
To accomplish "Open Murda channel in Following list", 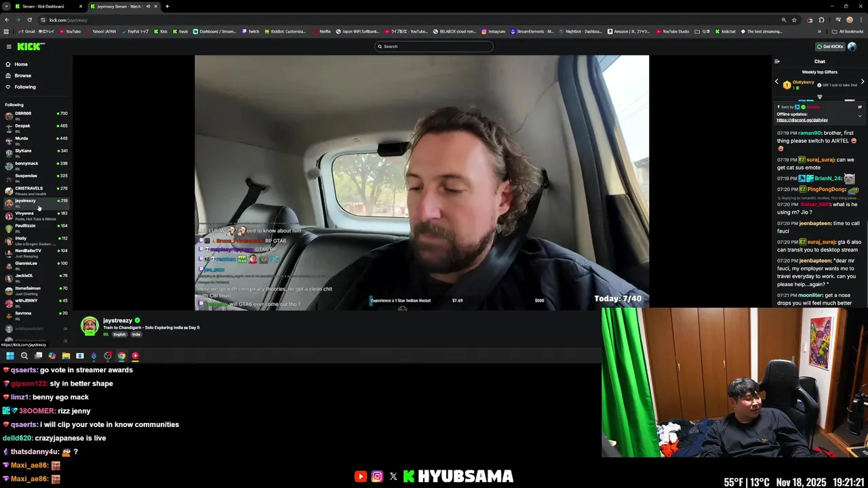I will 35,140.
